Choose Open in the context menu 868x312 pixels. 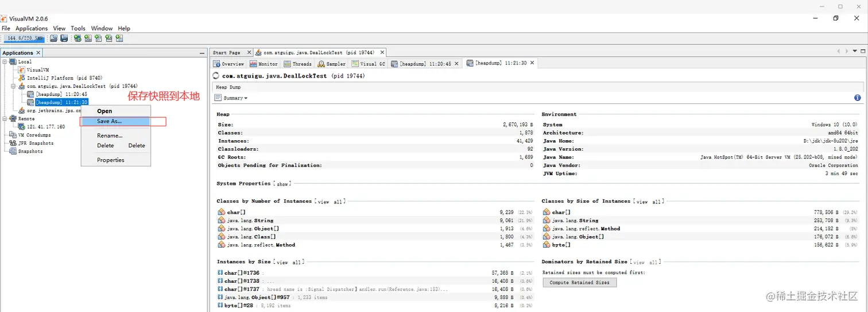(115, 111)
